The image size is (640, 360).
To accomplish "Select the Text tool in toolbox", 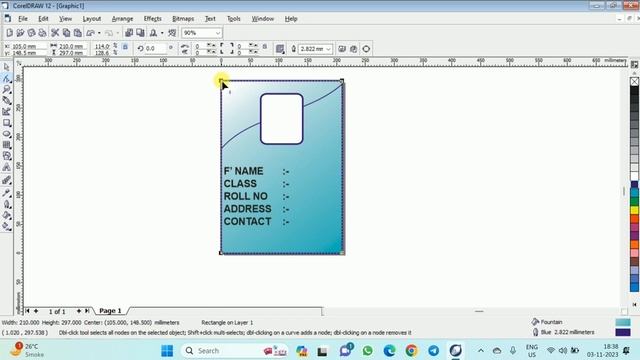I will coord(7,167).
